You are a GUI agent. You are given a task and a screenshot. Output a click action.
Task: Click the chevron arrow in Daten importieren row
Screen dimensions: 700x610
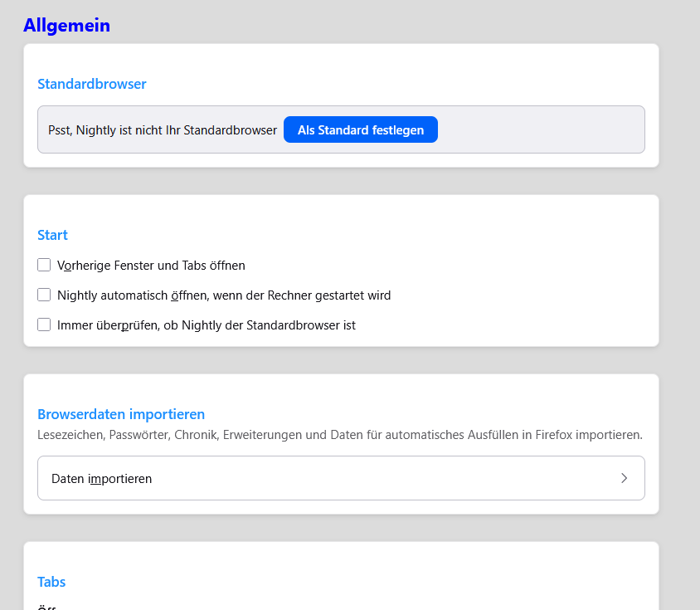624,478
